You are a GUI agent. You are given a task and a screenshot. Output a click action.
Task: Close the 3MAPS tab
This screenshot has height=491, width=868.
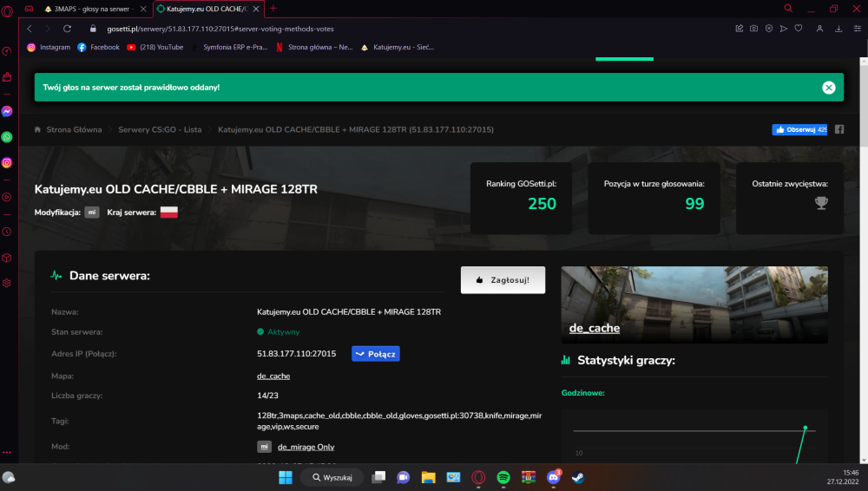pos(143,9)
